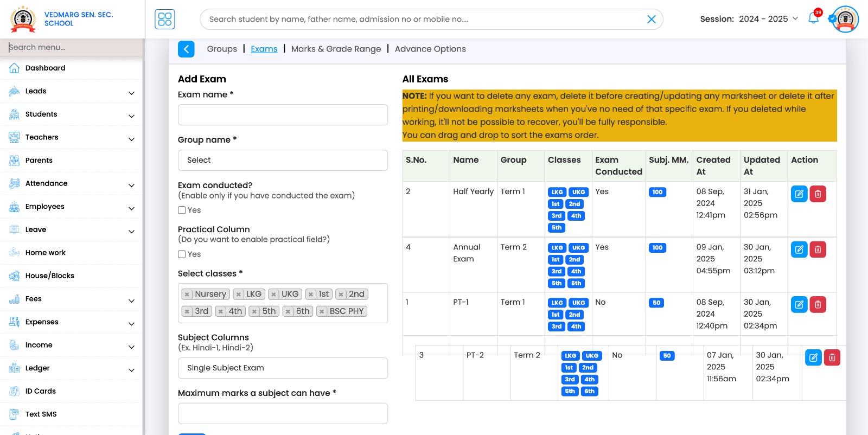Viewport: 868px width, 435px height.
Task: Click the Ledger sidebar icon
Action: pos(14,368)
